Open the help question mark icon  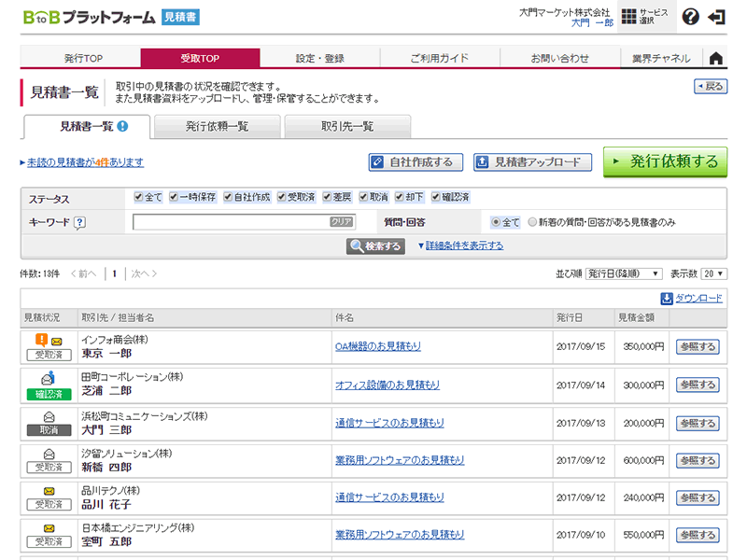point(690,17)
